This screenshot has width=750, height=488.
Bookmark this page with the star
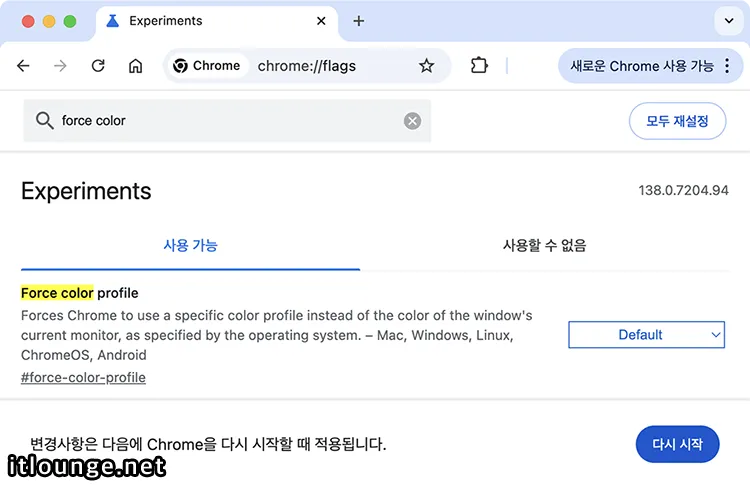point(426,66)
